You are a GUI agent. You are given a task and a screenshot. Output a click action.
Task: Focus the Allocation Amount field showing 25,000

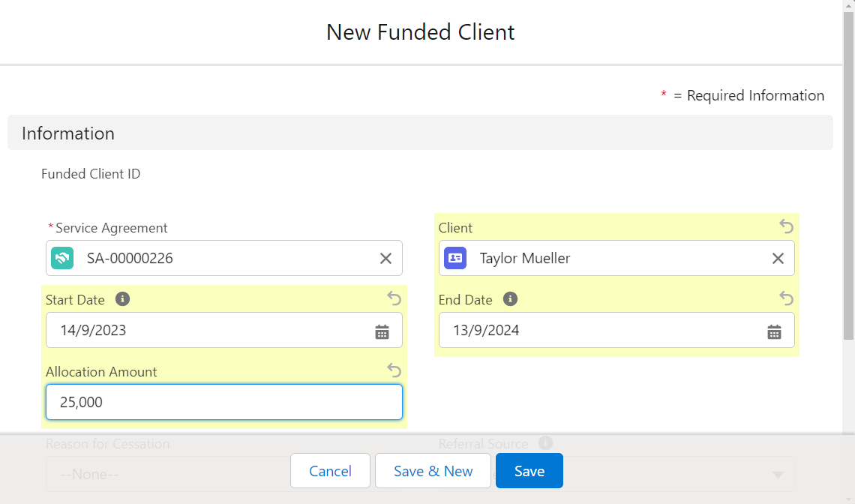(224, 402)
